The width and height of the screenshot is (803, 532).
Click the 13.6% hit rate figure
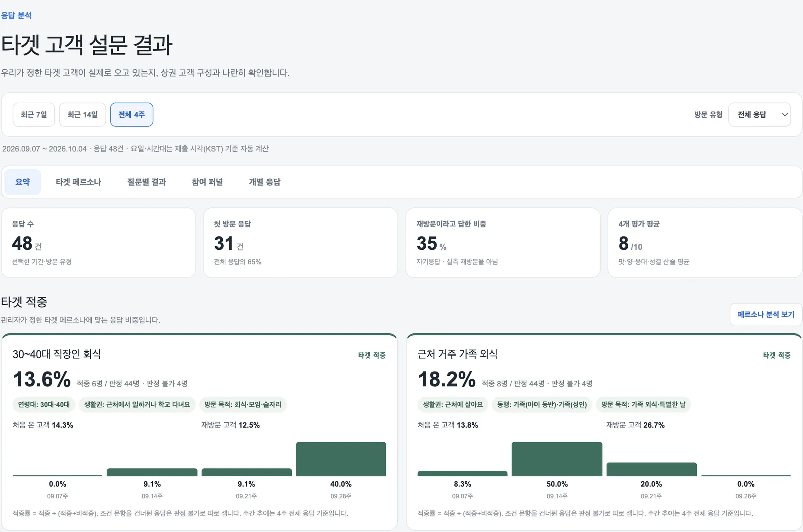pos(42,379)
